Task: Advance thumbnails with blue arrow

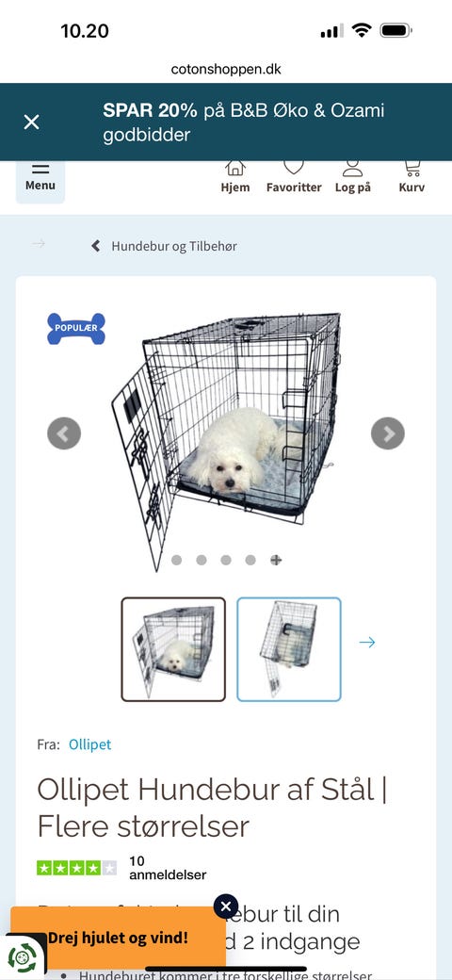Action: pos(367,642)
